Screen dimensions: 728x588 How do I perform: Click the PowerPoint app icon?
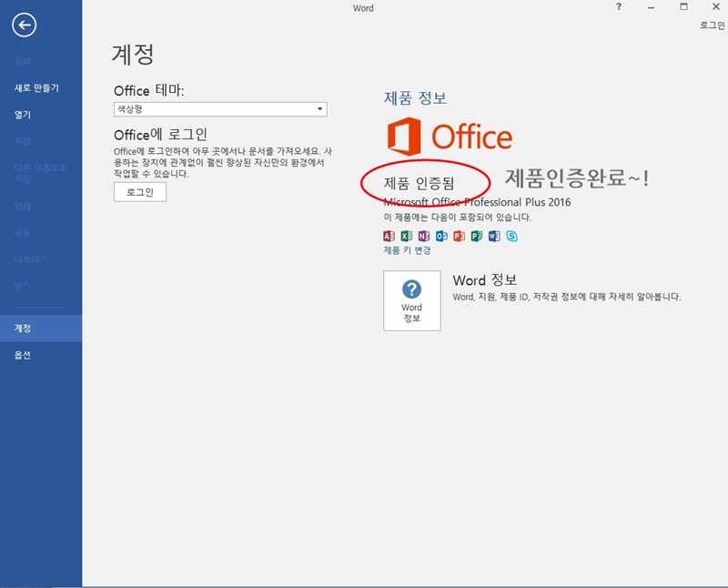tap(459, 236)
